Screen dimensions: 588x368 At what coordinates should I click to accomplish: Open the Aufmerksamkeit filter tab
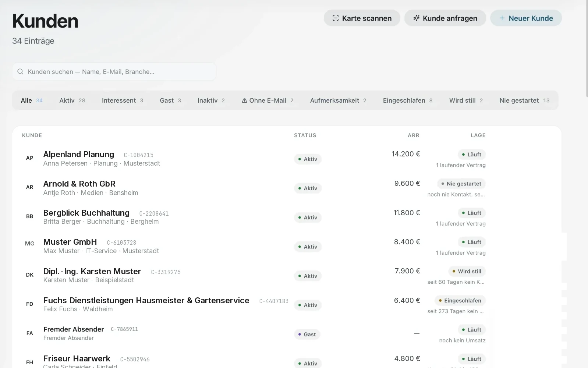338,100
